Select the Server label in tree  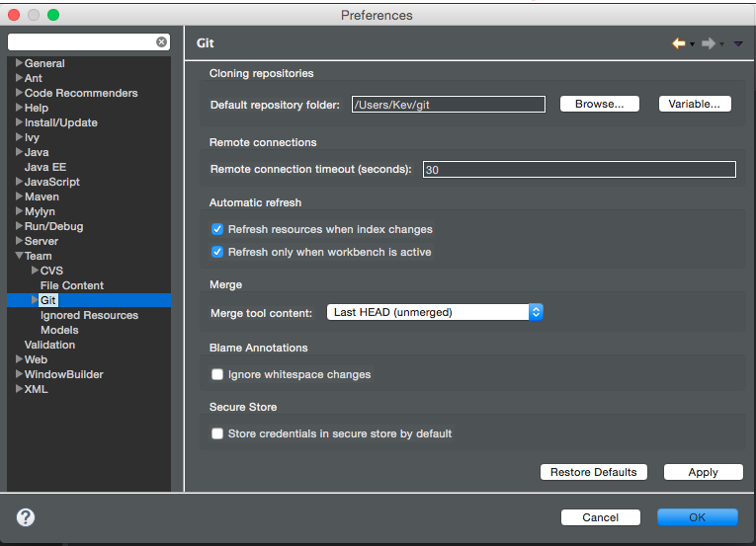[x=41, y=241]
